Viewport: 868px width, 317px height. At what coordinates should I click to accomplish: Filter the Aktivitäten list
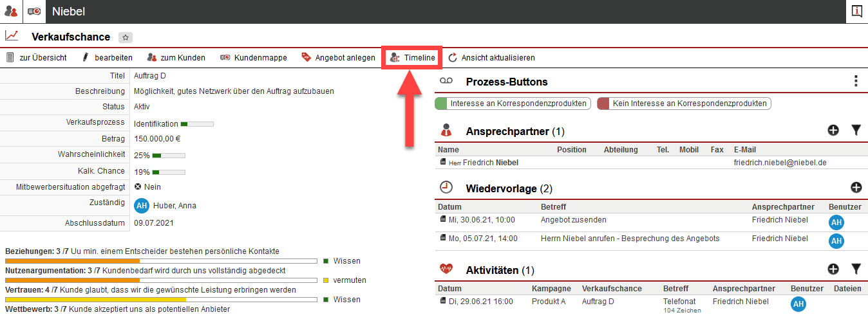pos(856,269)
